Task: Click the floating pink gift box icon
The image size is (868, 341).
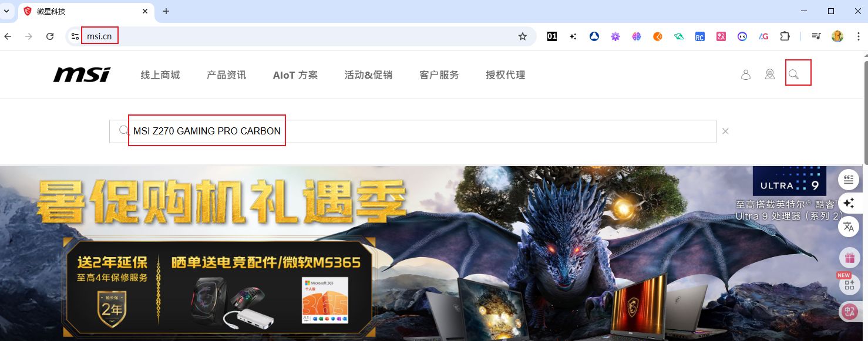Action: coord(849,257)
